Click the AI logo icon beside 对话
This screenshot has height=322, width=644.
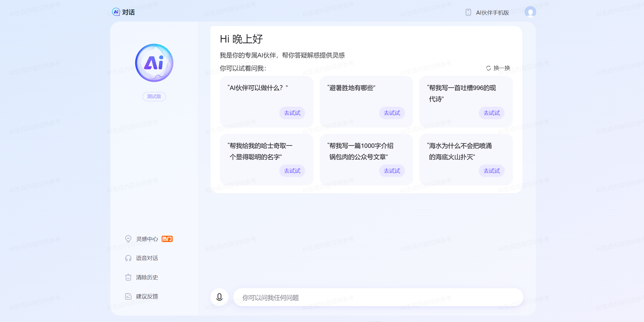[116, 12]
